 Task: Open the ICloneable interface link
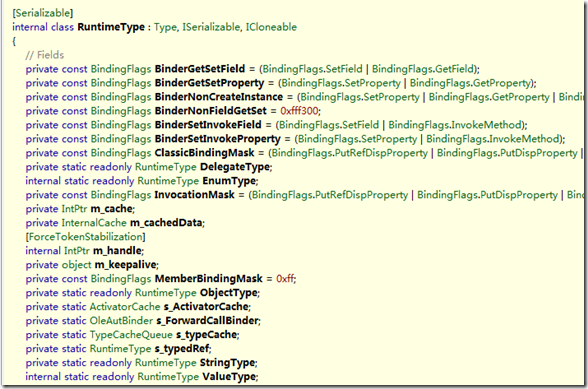point(271,27)
